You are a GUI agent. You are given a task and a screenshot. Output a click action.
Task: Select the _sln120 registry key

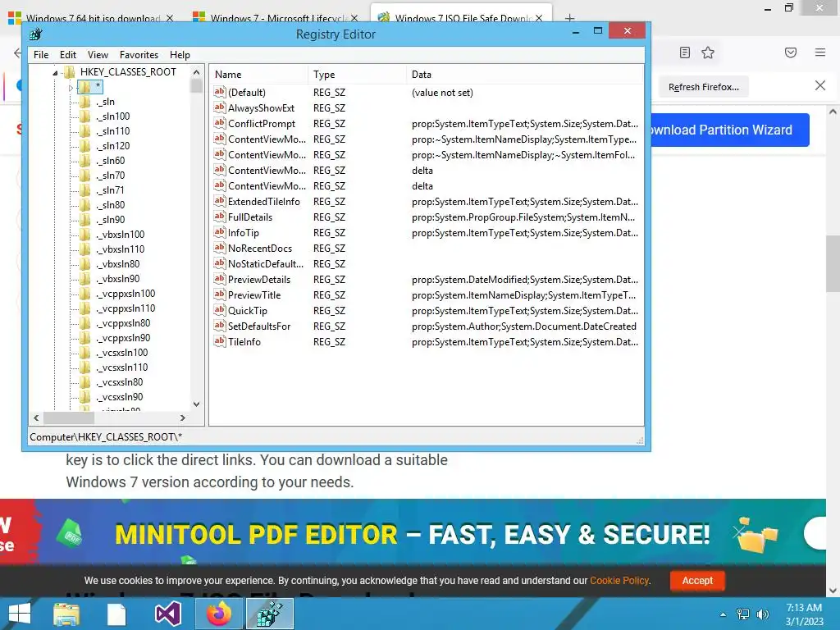pyautogui.click(x=113, y=146)
